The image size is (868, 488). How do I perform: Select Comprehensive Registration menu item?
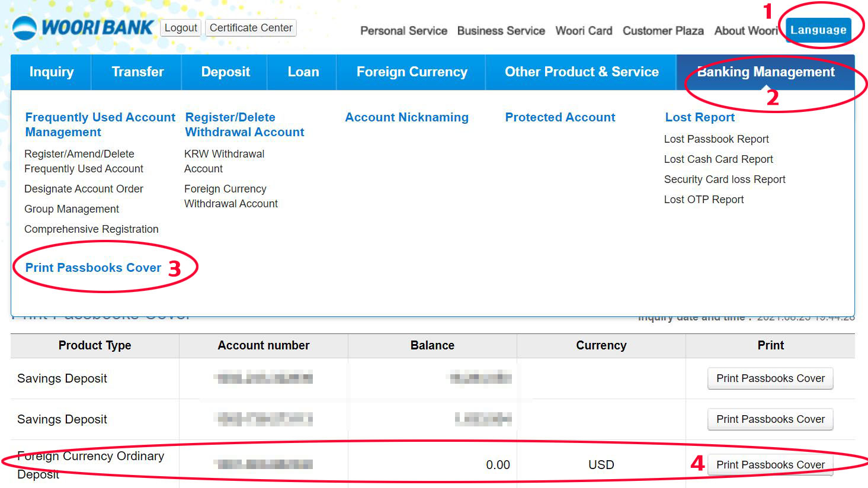(91, 229)
